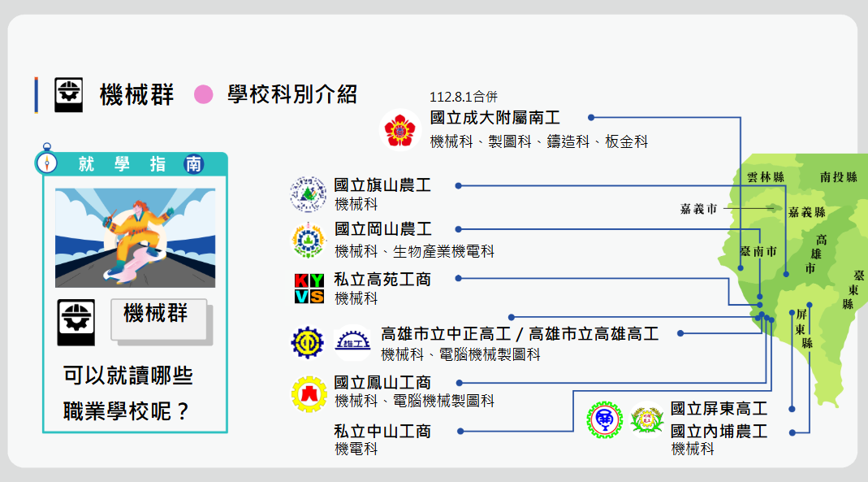This screenshot has height=482, width=868.
Task: Select the 國立旗山農工 school emblem
Action: point(309,194)
